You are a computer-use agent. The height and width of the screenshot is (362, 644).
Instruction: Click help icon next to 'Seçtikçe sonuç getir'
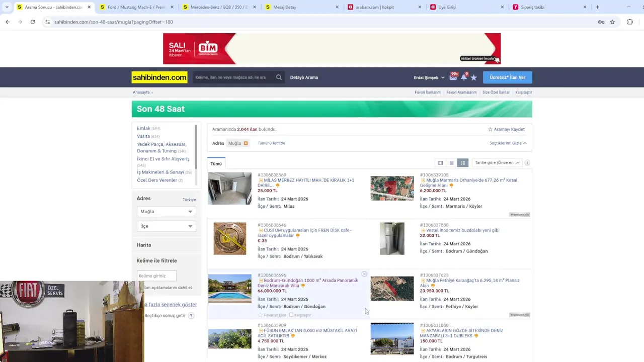(191, 316)
